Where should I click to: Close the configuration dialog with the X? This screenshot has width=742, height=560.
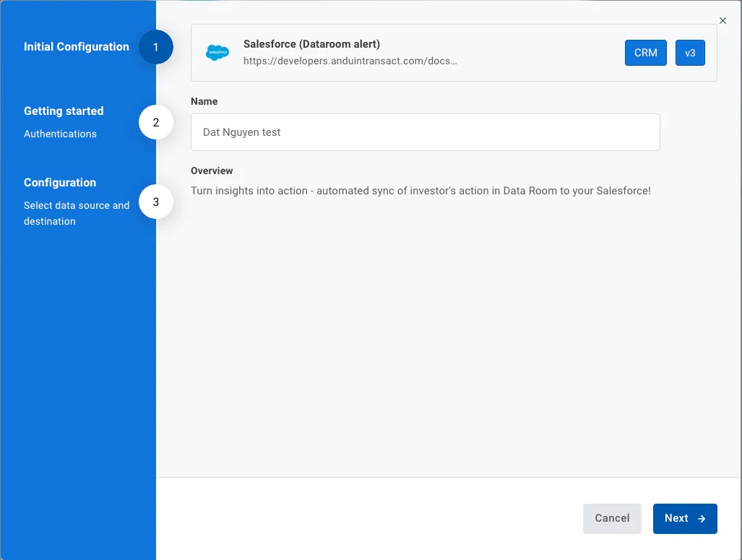click(722, 20)
